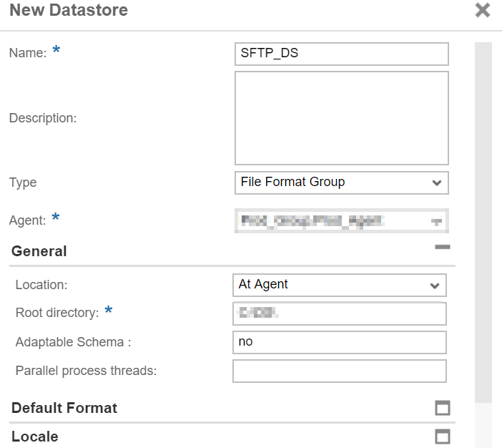Click the Default Format section title

tap(64, 408)
